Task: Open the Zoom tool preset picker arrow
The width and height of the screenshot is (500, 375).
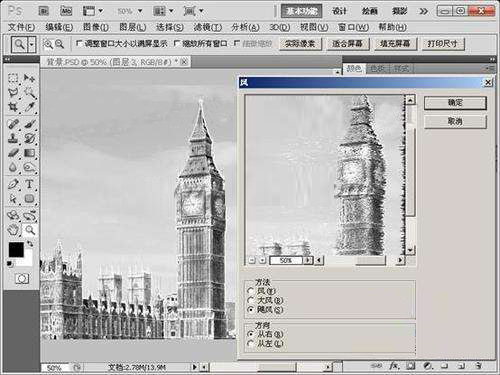Action: [x=32, y=44]
